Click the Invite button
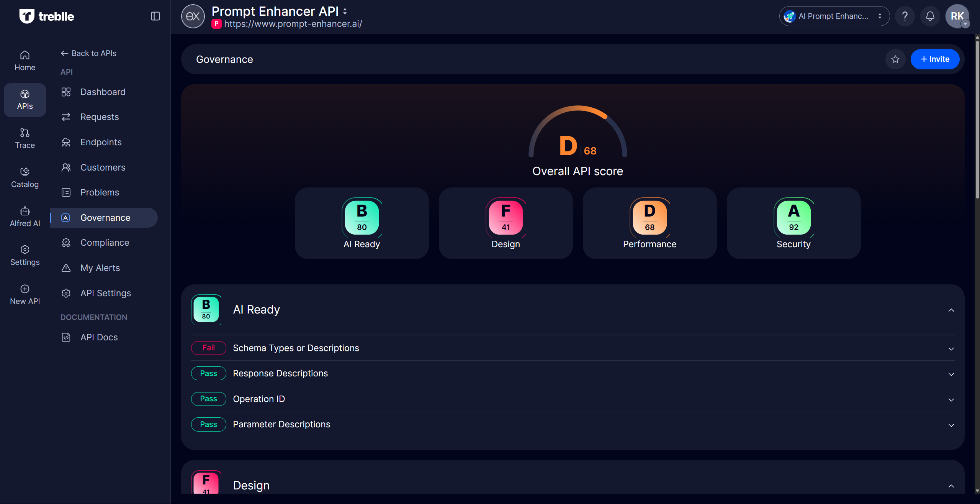This screenshot has width=980, height=504. [x=935, y=59]
